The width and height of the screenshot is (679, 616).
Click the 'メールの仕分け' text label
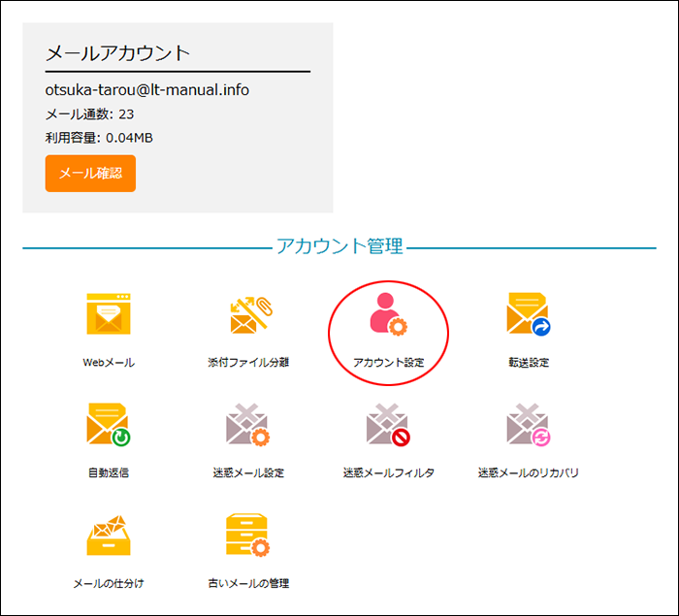click(109, 583)
